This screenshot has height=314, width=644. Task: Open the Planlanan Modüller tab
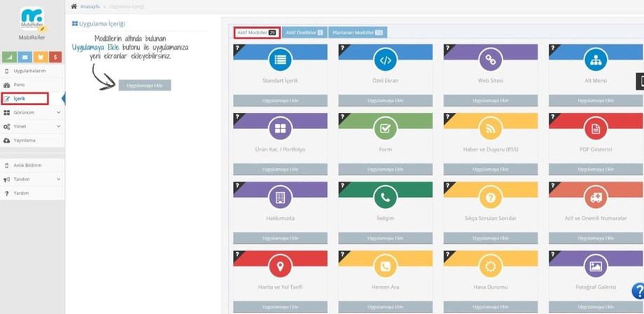(x=357, y=33)
